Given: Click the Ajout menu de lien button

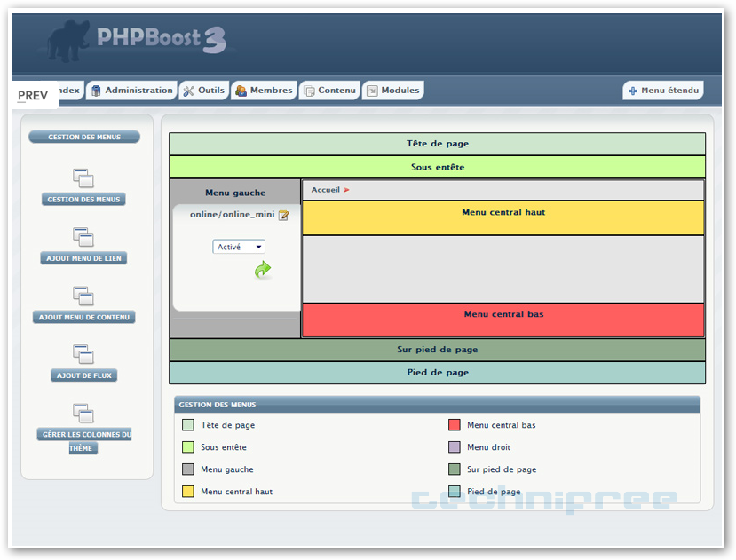Looking at the screenshot, I should coord(83,258).
